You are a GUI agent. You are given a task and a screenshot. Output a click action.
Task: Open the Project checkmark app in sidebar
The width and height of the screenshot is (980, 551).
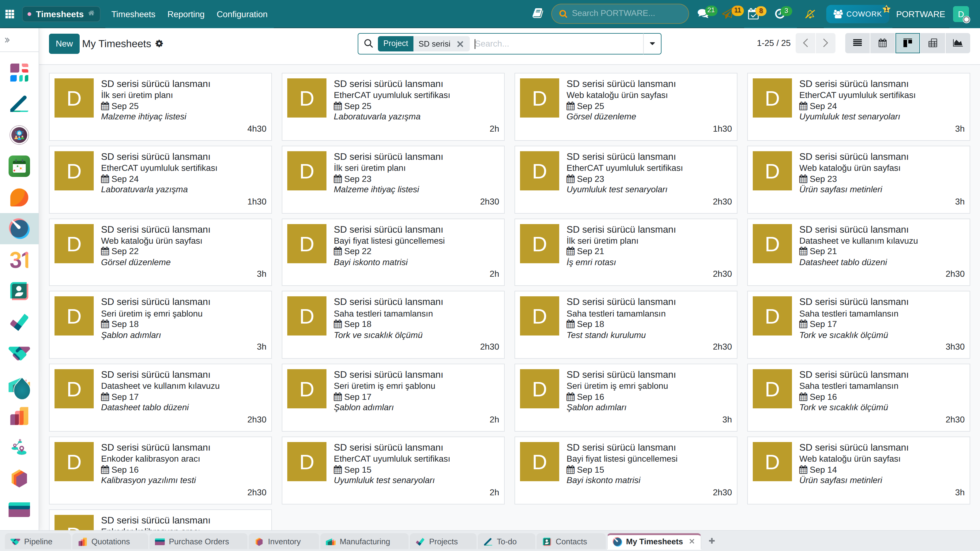[19, 322]
